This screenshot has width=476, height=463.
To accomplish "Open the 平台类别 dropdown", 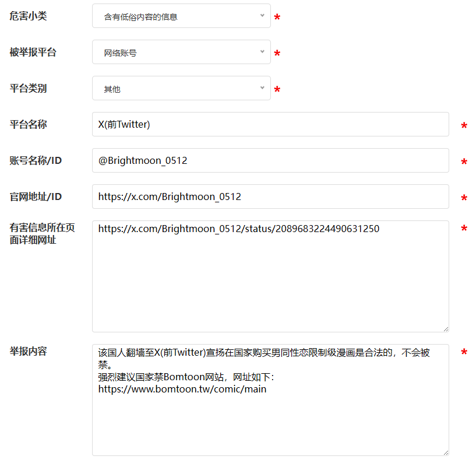I will [181, 88].
